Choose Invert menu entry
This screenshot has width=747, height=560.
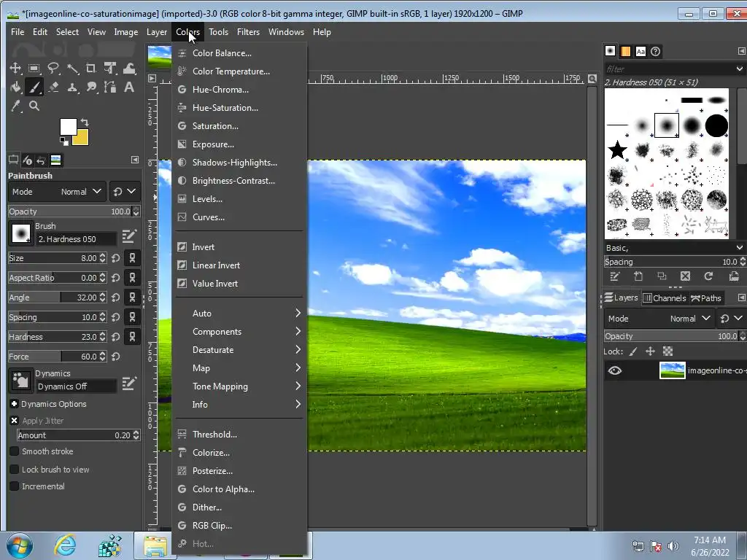[239, 246]
